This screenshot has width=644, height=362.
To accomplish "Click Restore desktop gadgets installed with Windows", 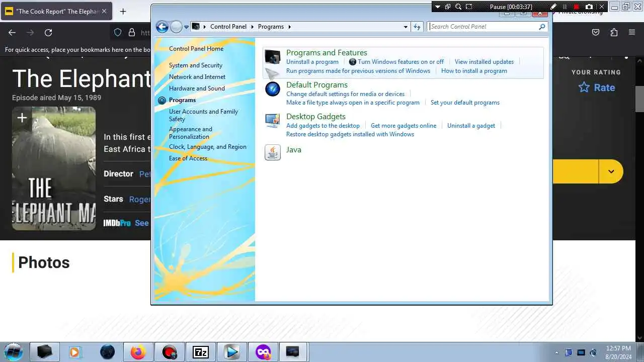I will click(x=350, y=134).
